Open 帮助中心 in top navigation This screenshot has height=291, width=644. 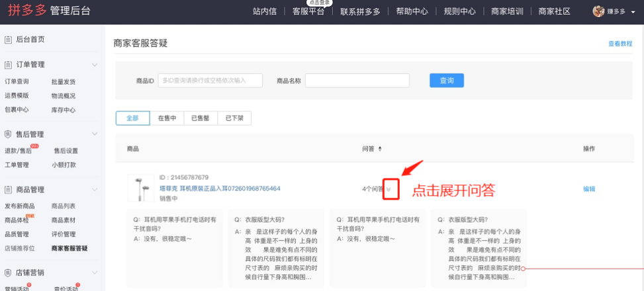click(x=412, y=11)
